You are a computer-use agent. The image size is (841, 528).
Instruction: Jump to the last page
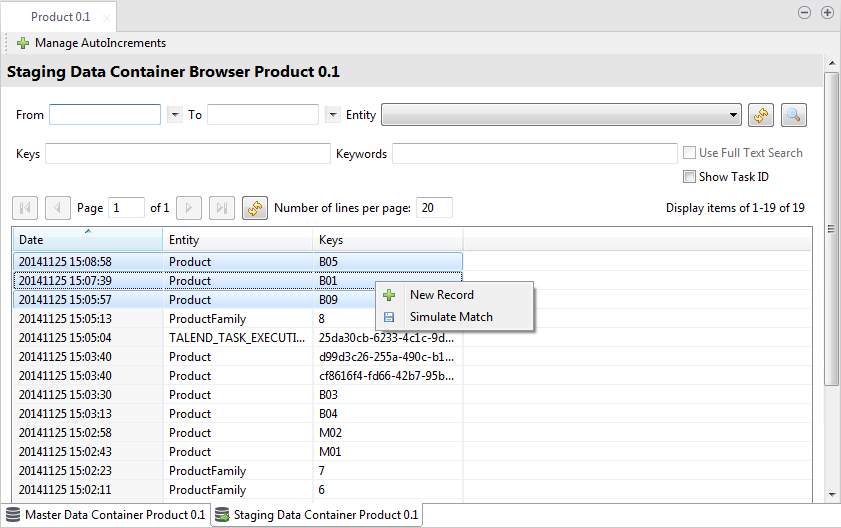pyautogui.click(x=222, y=208)
